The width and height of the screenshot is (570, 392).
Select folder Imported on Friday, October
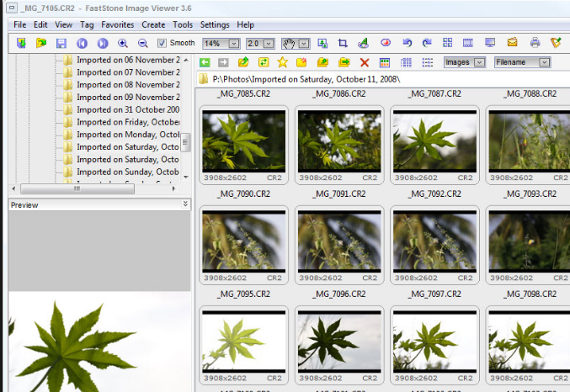pos(122,122)
